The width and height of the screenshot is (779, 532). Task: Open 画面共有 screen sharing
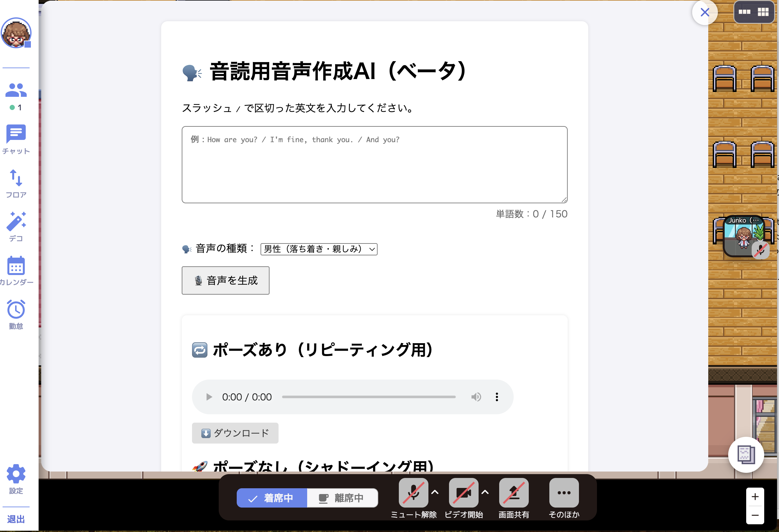click(x=514, y=493)
